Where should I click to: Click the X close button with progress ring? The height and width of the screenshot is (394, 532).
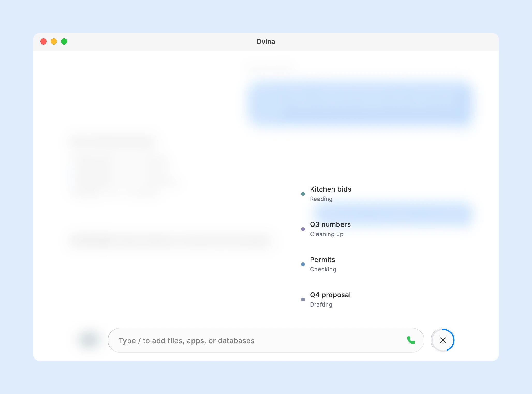pos(443,340)
